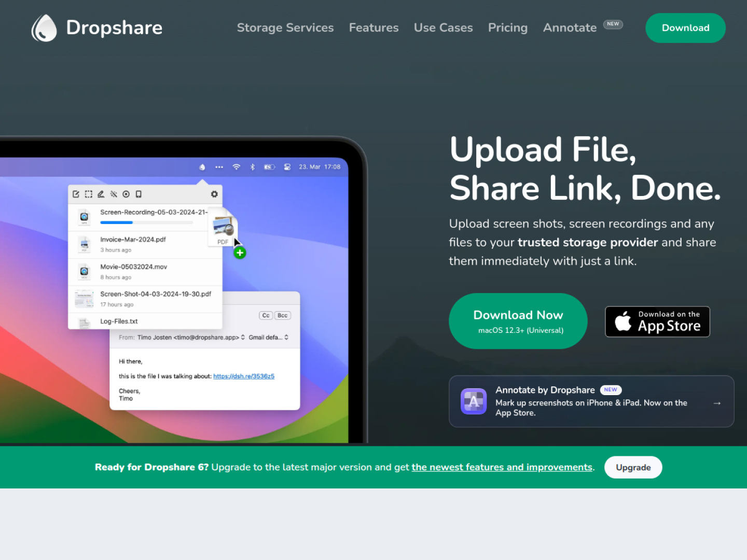This screenshot has height=560, width=747.
Task: Click the Upgrade button in green banner
Action: (633, 467)
